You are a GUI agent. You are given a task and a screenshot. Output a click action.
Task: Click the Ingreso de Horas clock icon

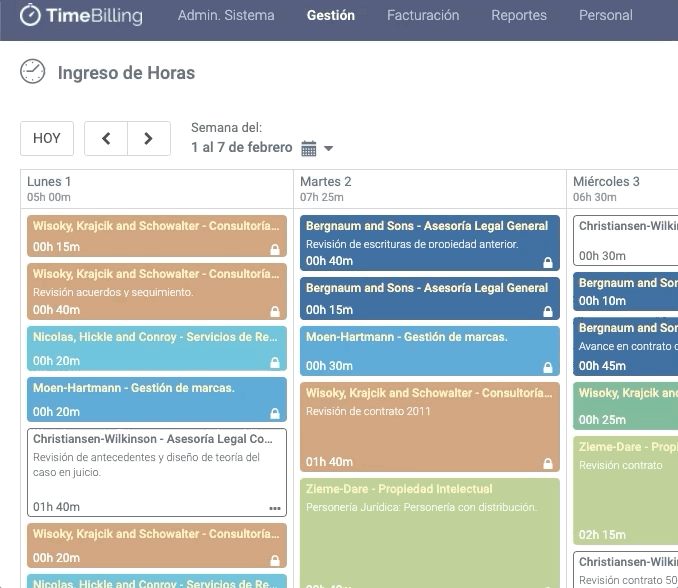tap(33, 72)
